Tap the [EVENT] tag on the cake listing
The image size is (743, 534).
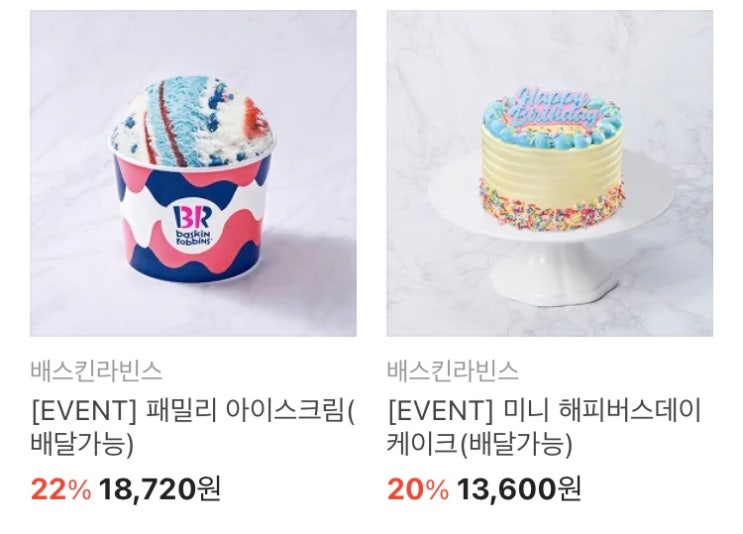[x=440, y=411]
